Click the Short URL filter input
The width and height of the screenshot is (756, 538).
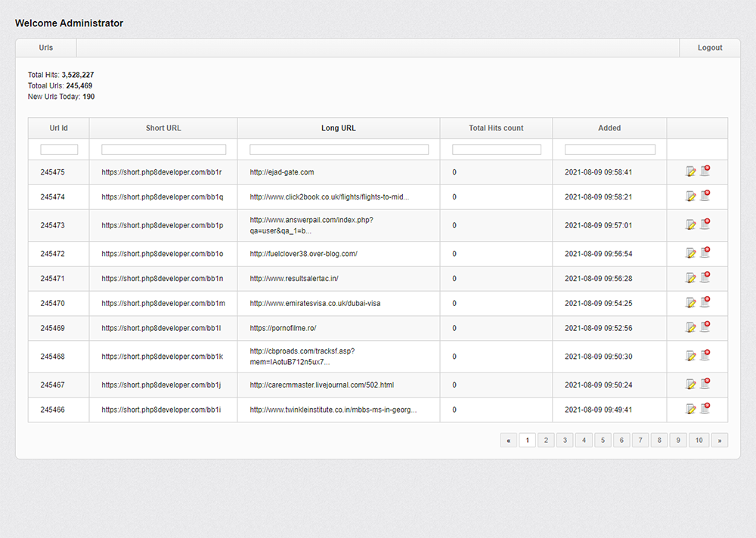pos(163,150)
